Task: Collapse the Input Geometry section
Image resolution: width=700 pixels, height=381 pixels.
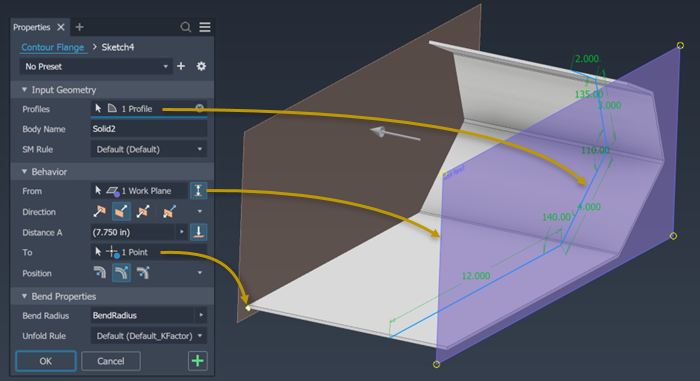Action: coord(25,90)
